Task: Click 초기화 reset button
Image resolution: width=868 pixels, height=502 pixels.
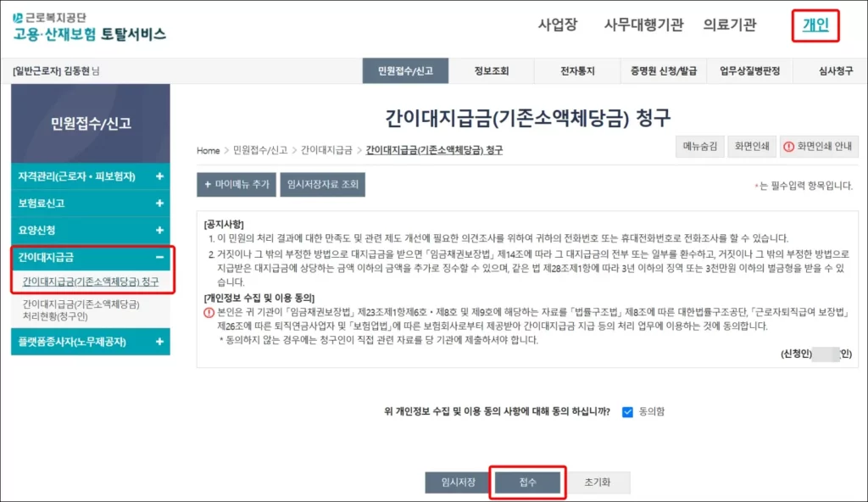Action: 598,482
